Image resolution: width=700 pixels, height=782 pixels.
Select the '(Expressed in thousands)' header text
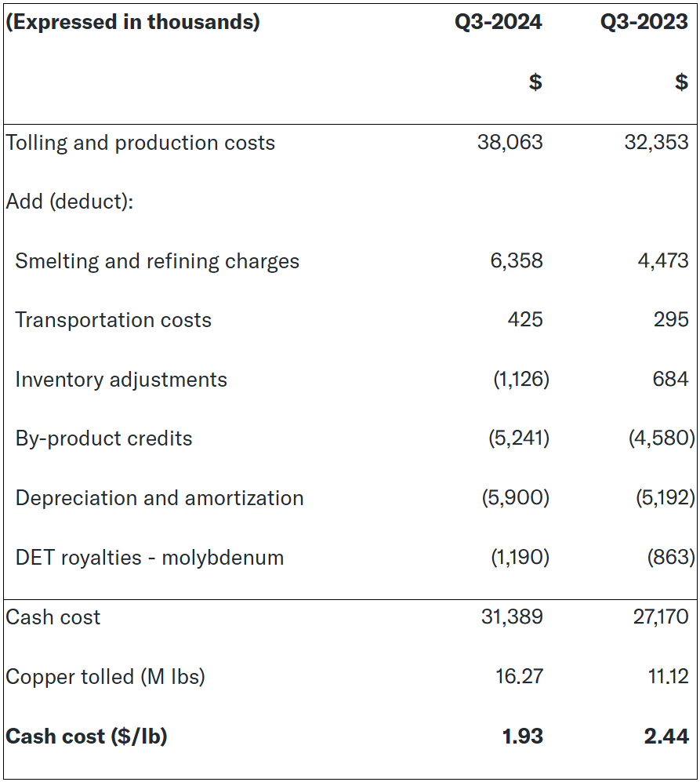[133, 22]
